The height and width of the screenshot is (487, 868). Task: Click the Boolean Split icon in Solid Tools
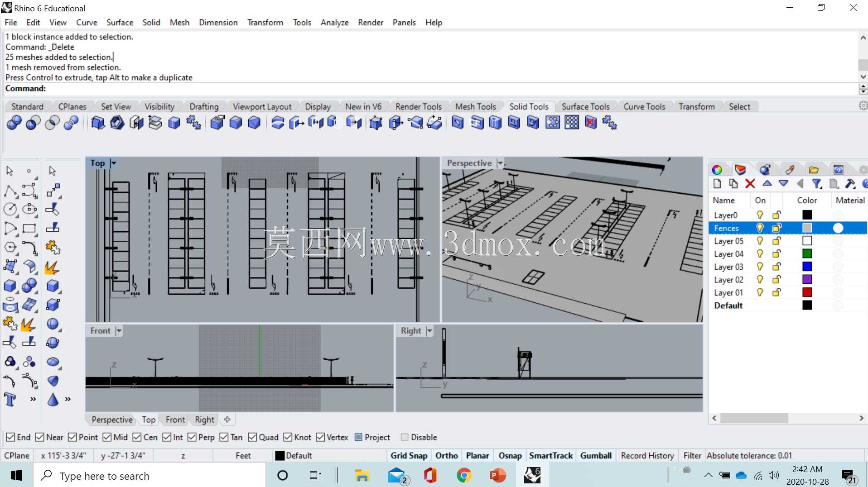click(71, 123)
